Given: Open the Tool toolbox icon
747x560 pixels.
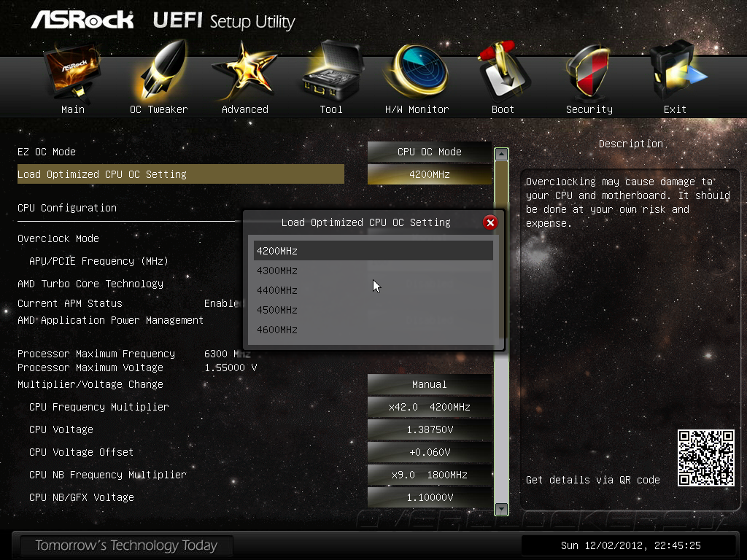Looking at the screenshot, I should coord(332,71).
